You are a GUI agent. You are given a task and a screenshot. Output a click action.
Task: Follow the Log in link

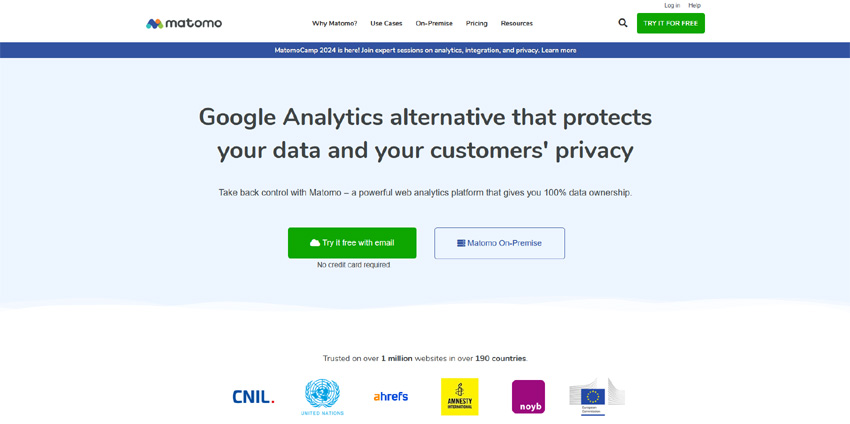[x=672, y=5]
